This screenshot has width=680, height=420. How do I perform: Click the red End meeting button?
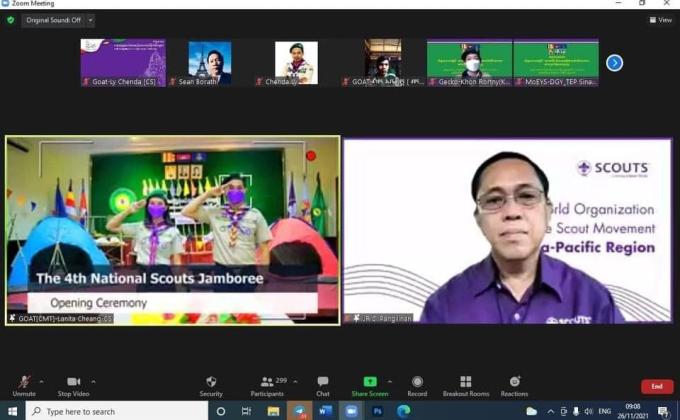657,386
